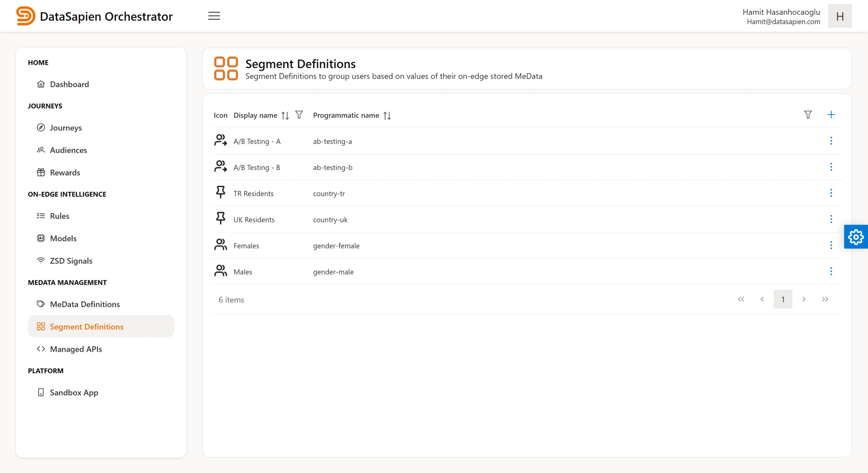Open the Audiences section
Image resolution: width=868 pixels, height=473 pixels.
pyautogui.click(x=68, y=150)
